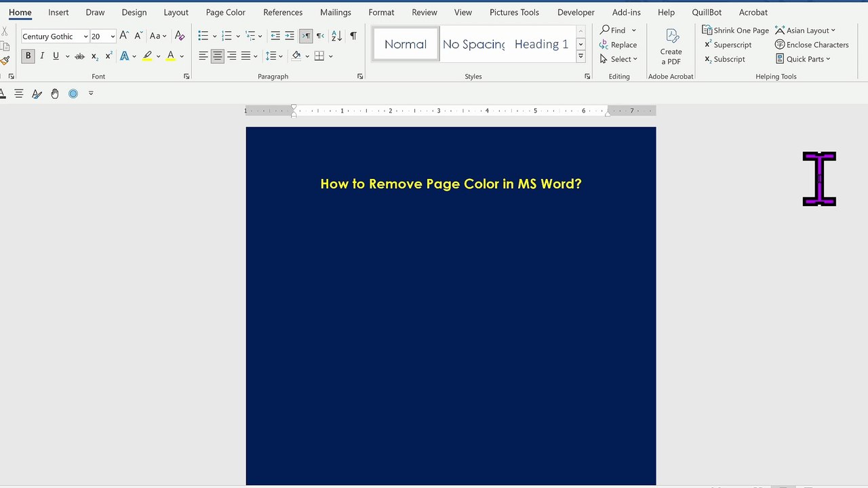Click the pen-and-A icon in the quick toolbar

click(37, 94)
